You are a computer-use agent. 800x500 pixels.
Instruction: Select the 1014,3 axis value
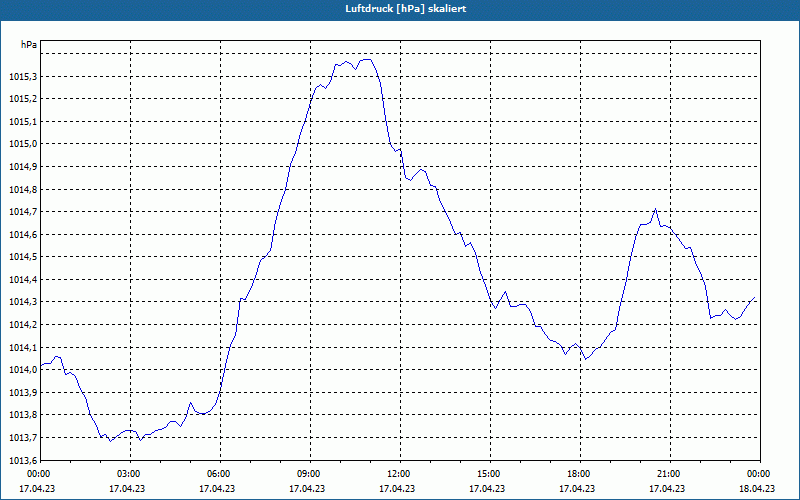(23, 302)
